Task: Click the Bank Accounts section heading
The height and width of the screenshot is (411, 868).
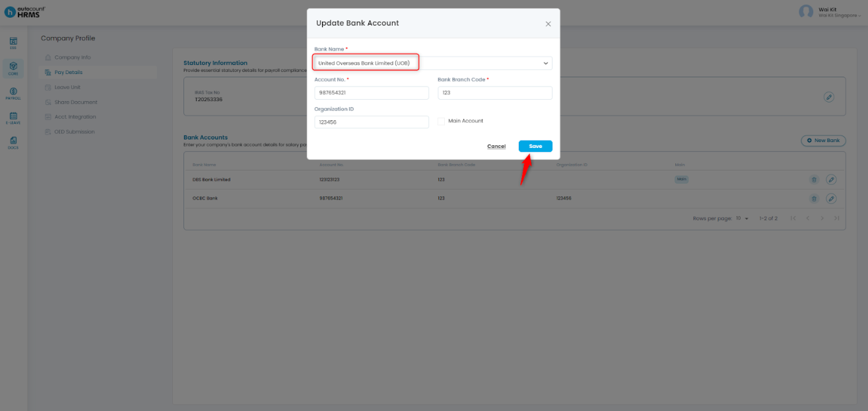Action: point(205,137)
